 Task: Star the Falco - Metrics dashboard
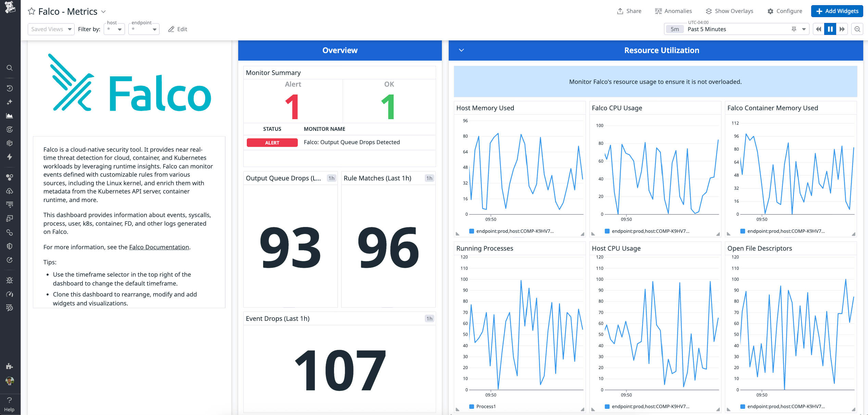coord(31,11)
